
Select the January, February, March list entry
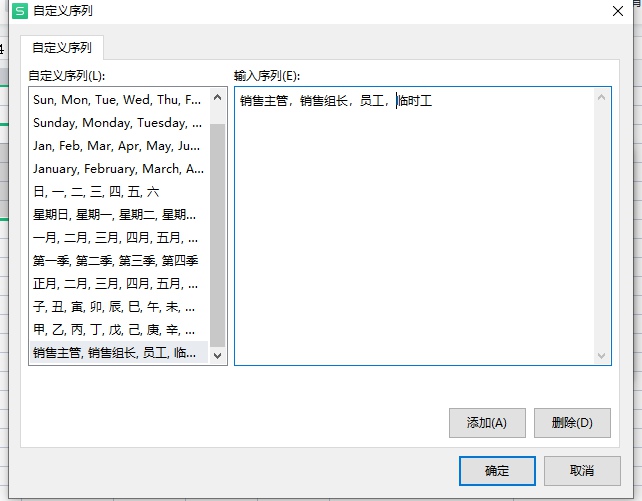tap(119, 169)
